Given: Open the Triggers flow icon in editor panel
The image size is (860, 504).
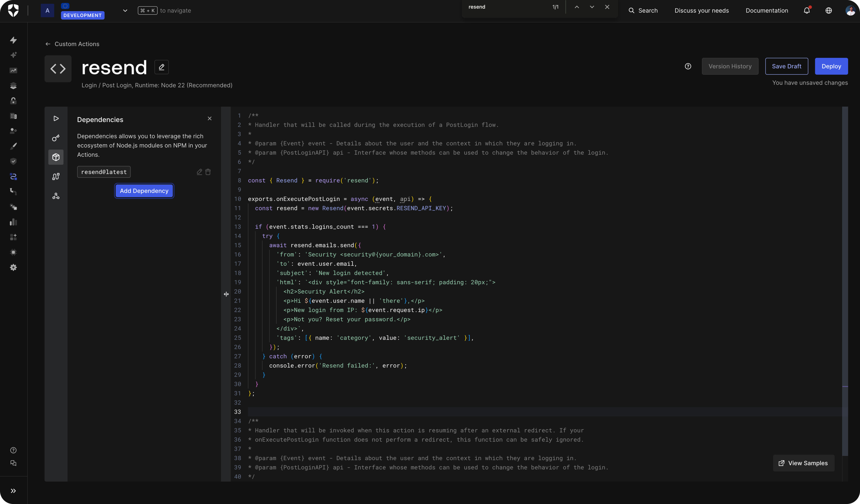Looking at the screenshot, I should click(x=56, y=177).
